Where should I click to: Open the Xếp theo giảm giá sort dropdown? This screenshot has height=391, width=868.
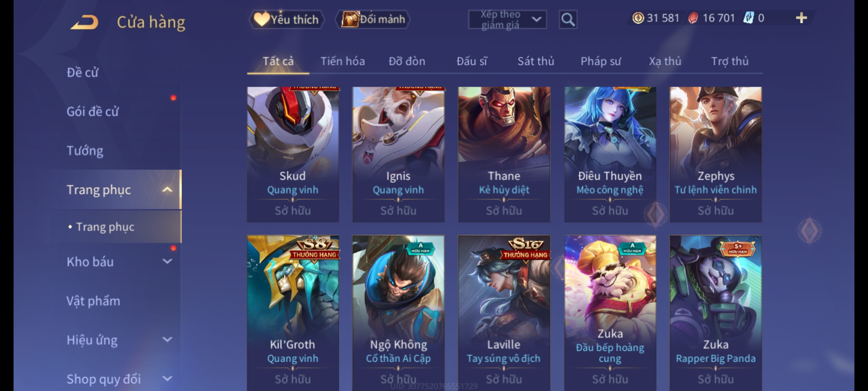click(x=507, y=20)
